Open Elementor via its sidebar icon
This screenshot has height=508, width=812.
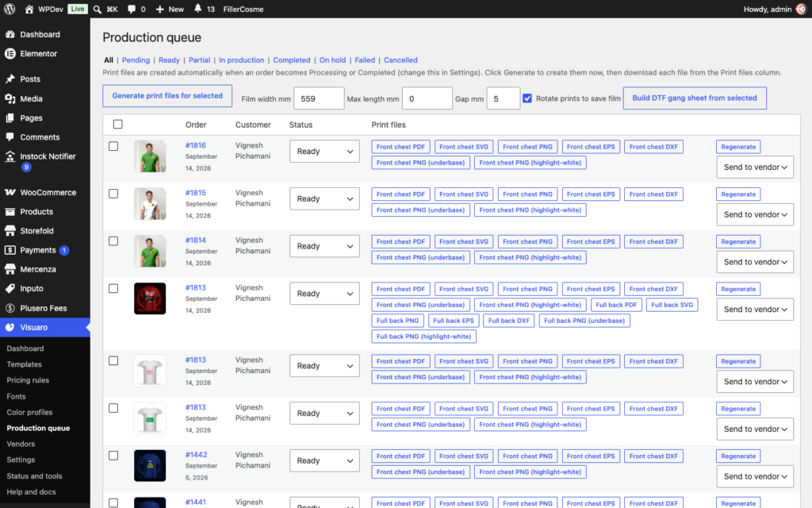coord(10,53)
